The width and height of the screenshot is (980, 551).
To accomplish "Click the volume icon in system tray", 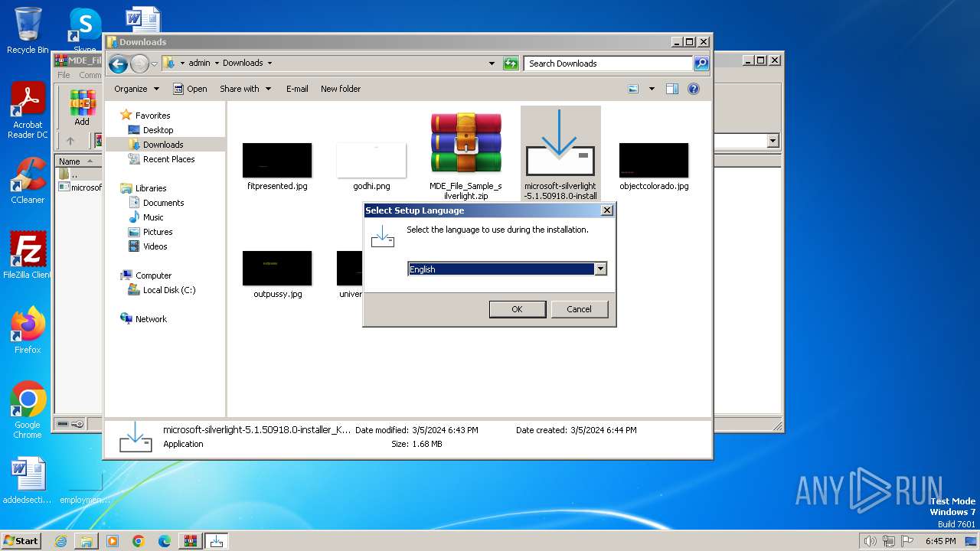I will pos(870,541).
